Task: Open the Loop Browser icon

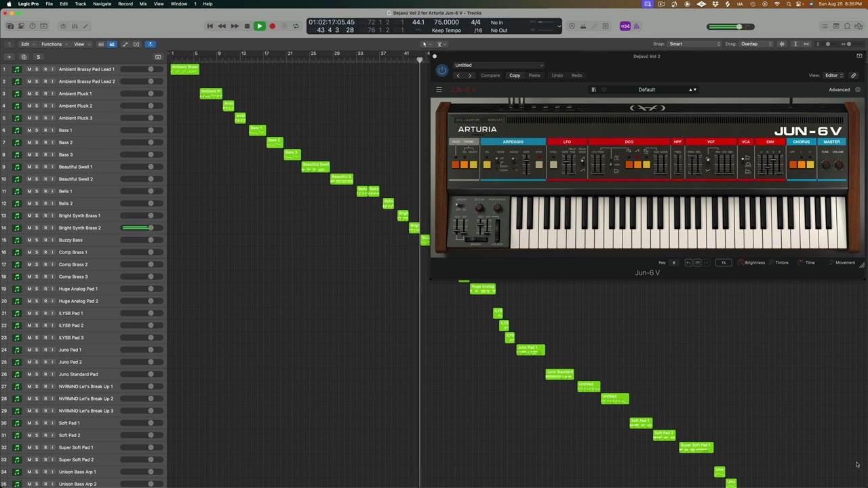Action: point(847,26)
